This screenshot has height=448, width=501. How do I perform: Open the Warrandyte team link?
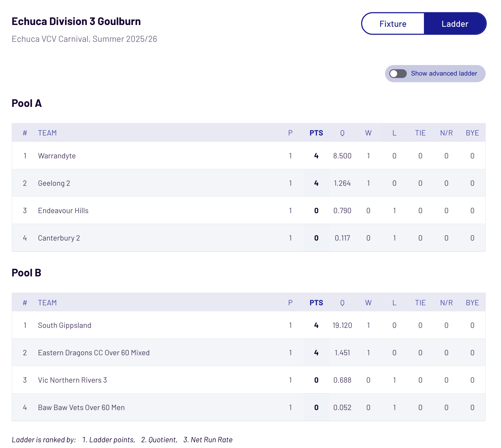point(57,156)
